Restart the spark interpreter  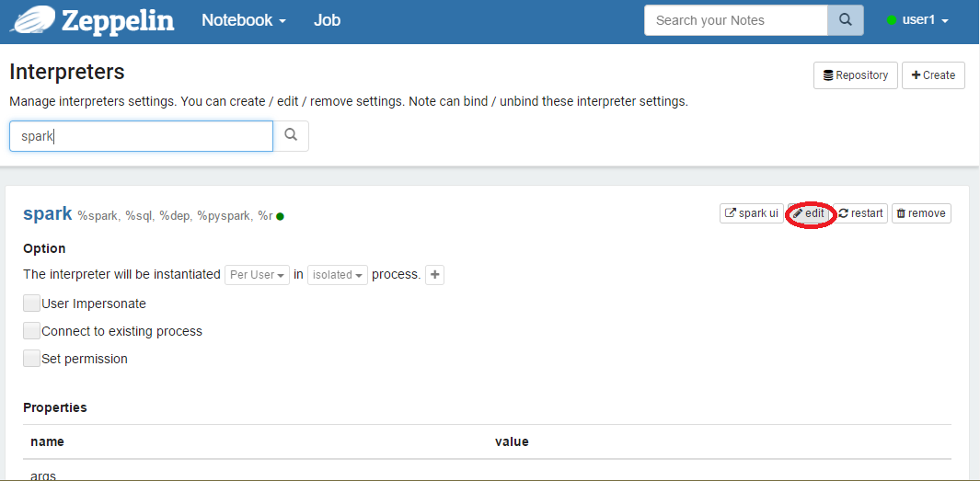[x=860, y=213]
